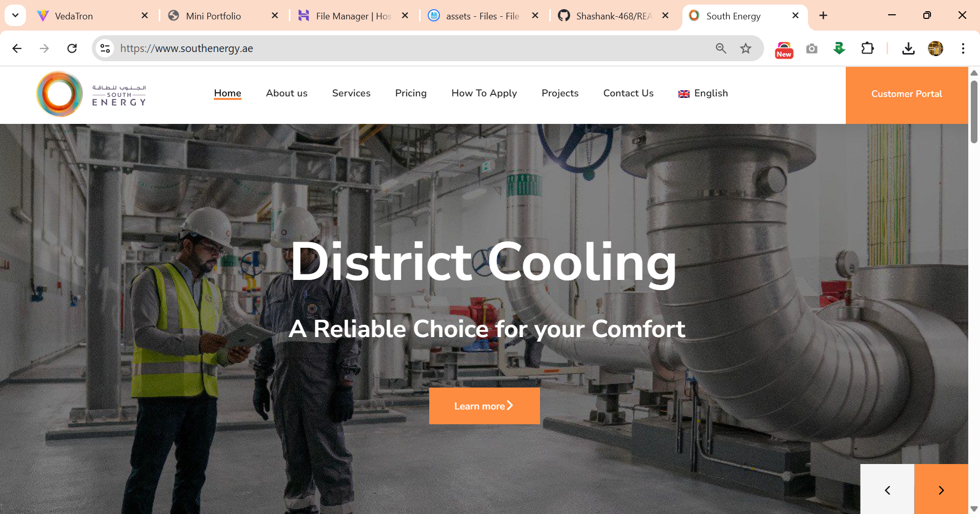
Task: Reload the page
Action: point(72,48)
